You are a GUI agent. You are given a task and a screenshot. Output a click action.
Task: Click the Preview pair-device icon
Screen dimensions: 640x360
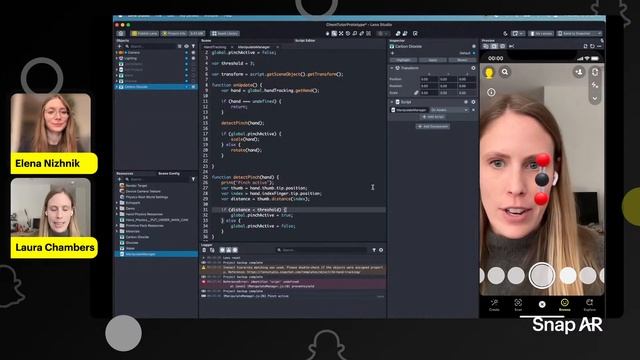click(585, 47)
